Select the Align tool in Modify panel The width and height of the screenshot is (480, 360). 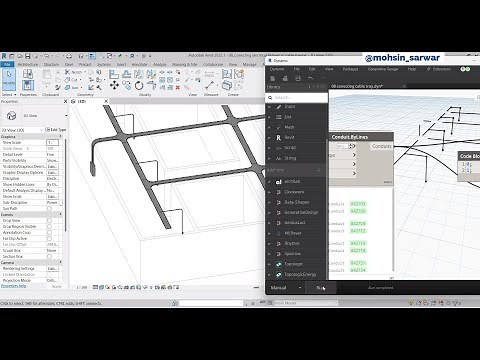[x=114, y=74]
